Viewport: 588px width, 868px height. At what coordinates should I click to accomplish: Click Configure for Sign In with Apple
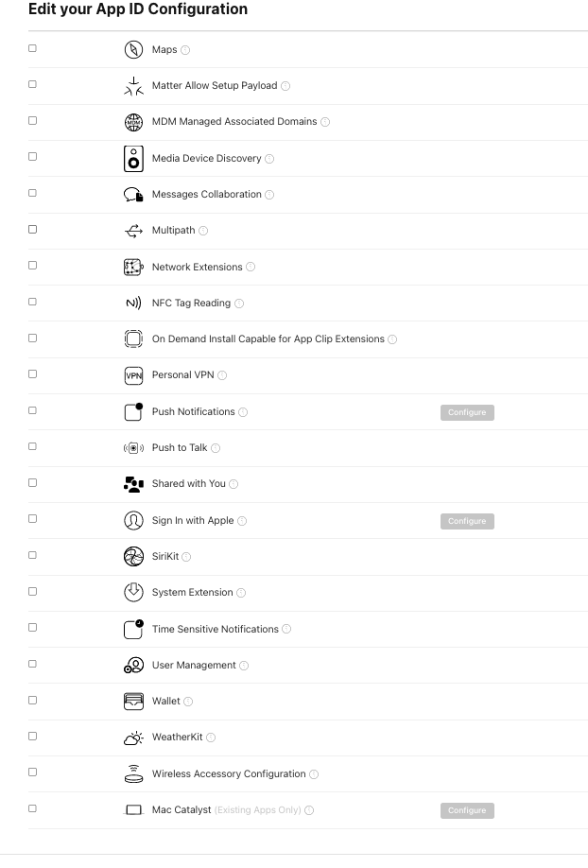pyautogui.click(x=467, y=521)
